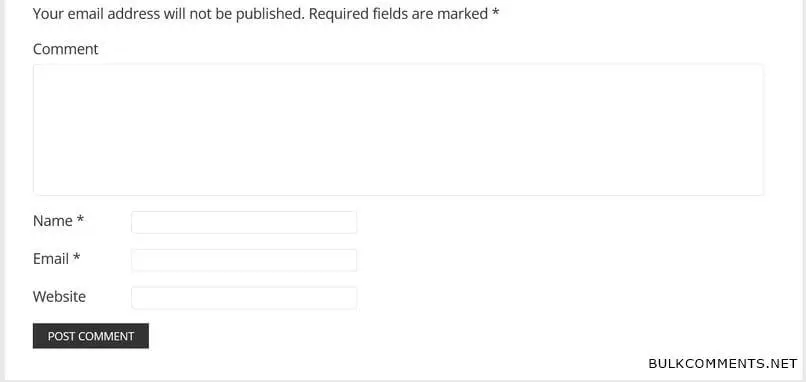The width and height of the screenshot is (806, 382).
Task: Click the gray left page margin
Action: pyautogui.click(x=2, y=191)
